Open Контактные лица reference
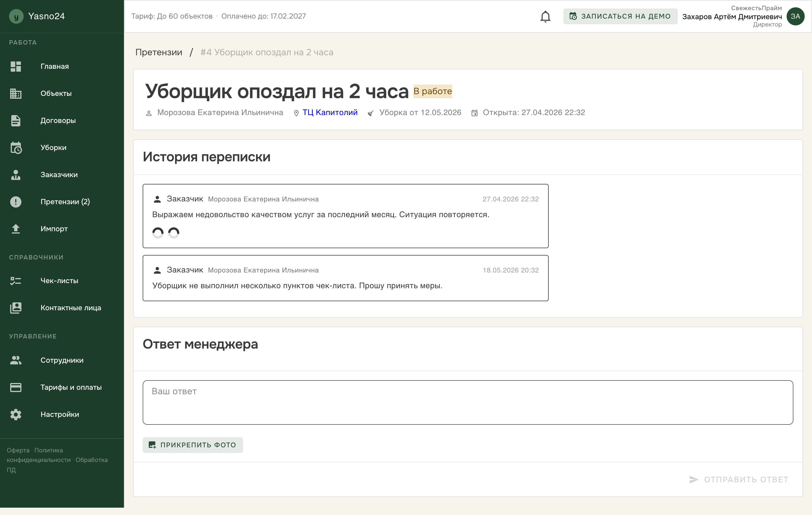 (x=62, y=308)
